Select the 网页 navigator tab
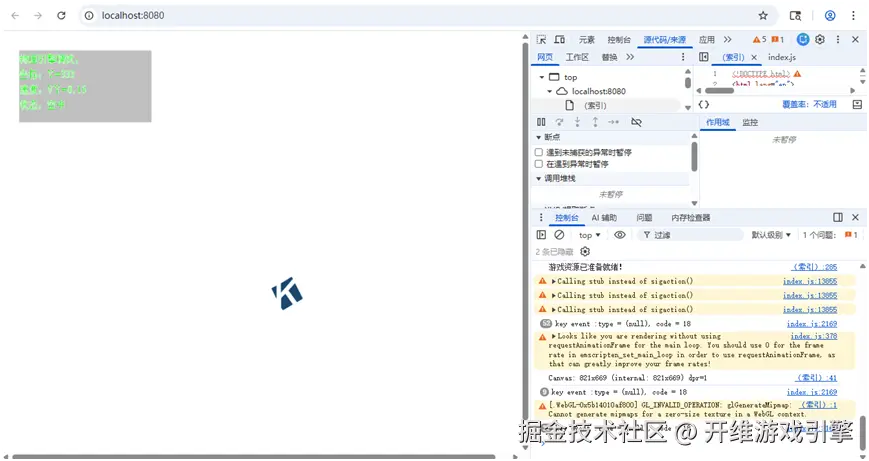This screenshot has height=461, width=869. point(545,57)
